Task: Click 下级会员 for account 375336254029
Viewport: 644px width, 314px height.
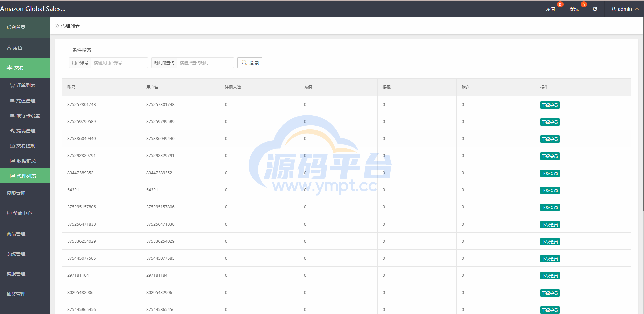Action: click(x=550, y=242)
